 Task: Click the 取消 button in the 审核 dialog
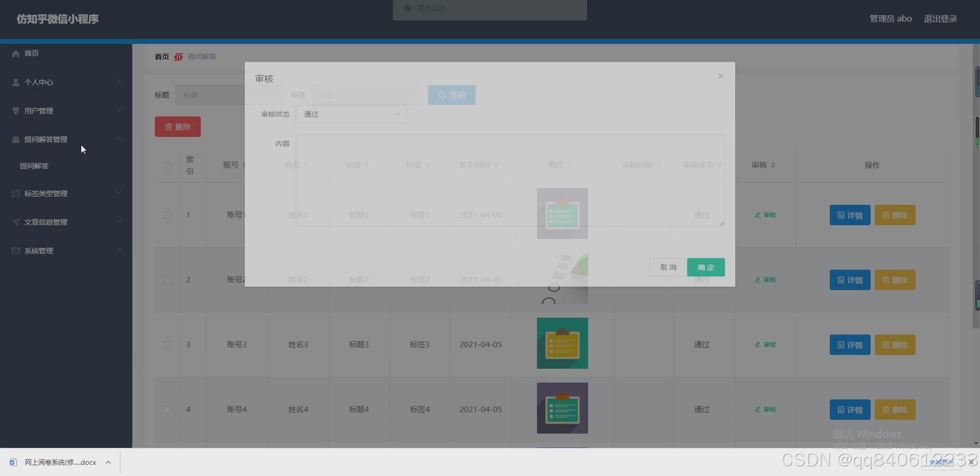pyautogui.click(x=668, y=267)
